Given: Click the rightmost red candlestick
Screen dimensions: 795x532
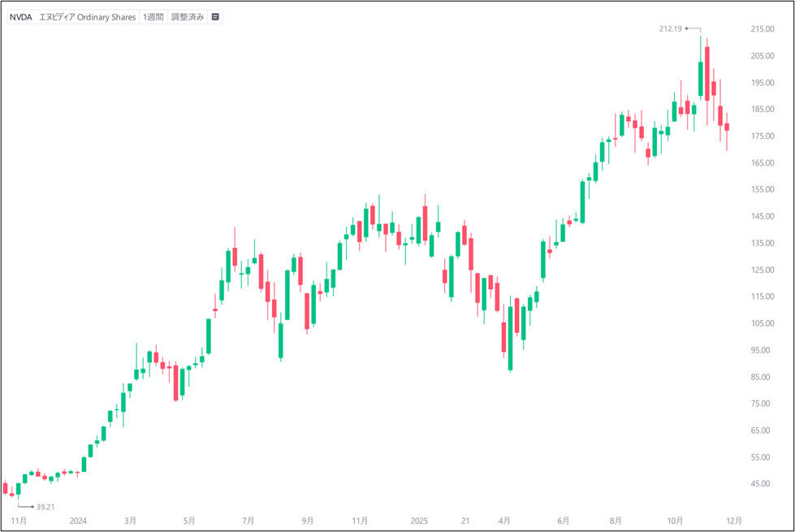Looking at the screenshot, I should [x=727, y=126].
